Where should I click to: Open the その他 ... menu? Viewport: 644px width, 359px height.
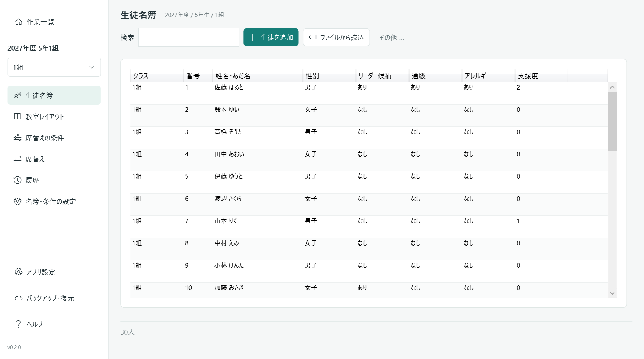tap(391, 37)
